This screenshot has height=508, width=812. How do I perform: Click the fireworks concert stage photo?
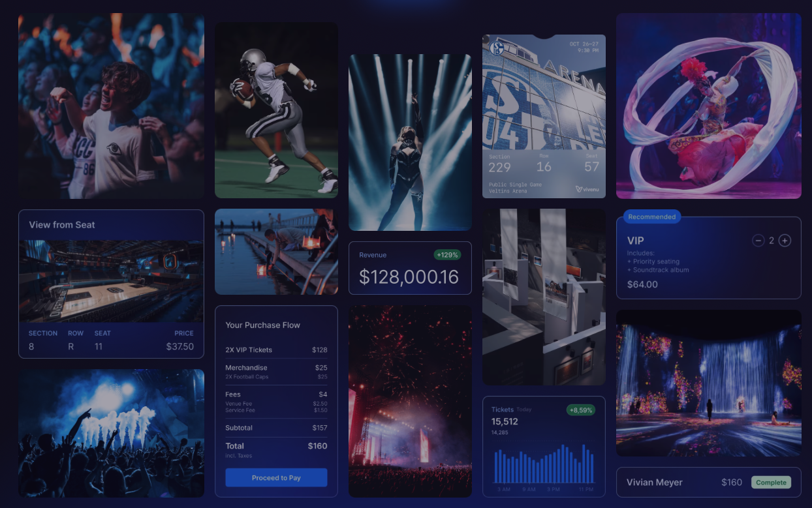410,401
